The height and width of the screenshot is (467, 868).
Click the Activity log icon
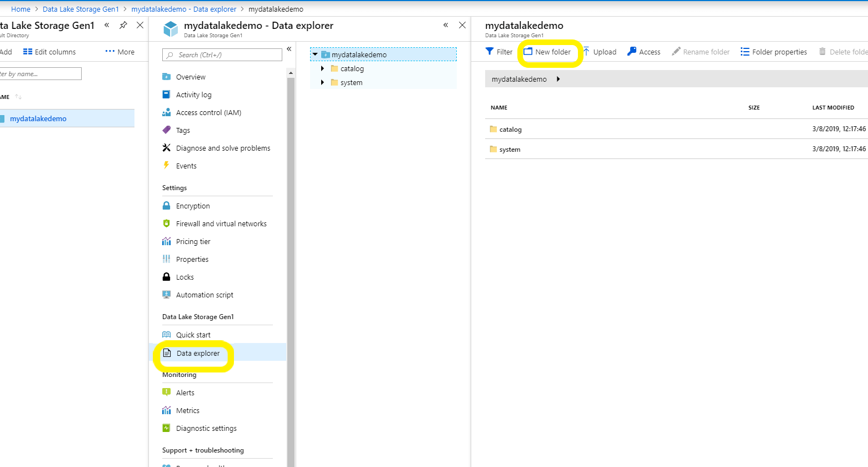pyautogui.click(x=166, y=95)
